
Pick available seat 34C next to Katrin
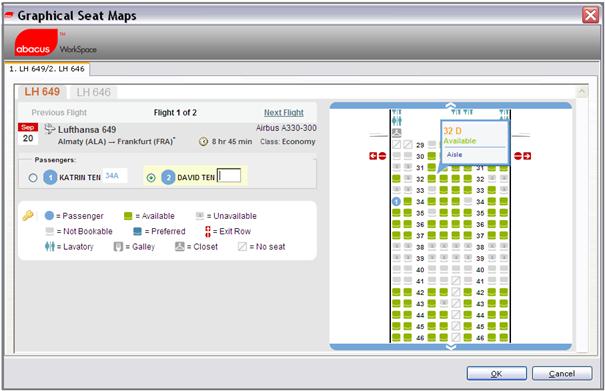(x=407, y=201)
